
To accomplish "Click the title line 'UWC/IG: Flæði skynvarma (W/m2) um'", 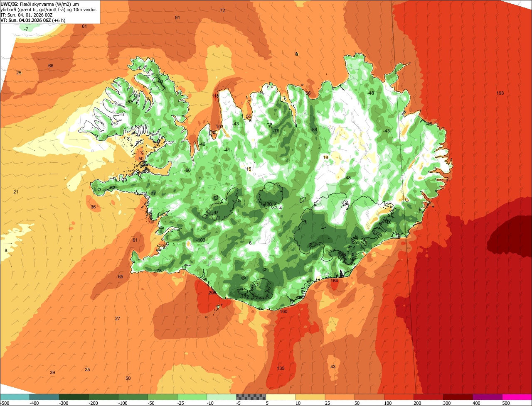I will (39, 4).
